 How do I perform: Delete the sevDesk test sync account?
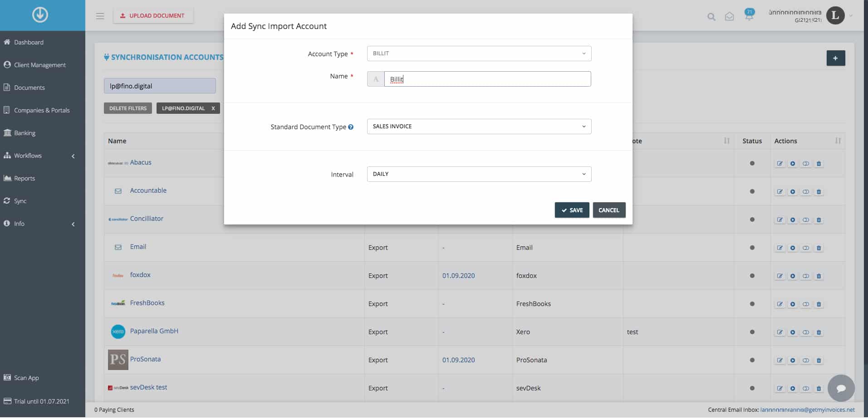(x=819, y=389)
